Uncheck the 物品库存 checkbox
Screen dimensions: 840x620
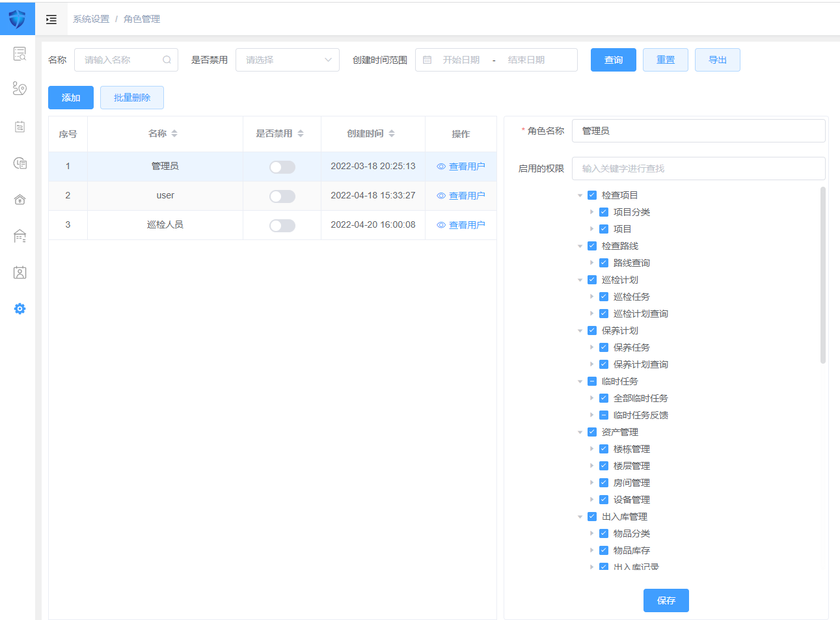tap(604, 550)
